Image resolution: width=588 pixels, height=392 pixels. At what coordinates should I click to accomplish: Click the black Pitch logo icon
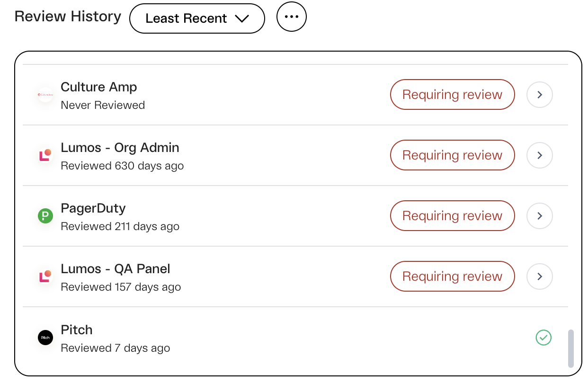[x=45, y=338]
